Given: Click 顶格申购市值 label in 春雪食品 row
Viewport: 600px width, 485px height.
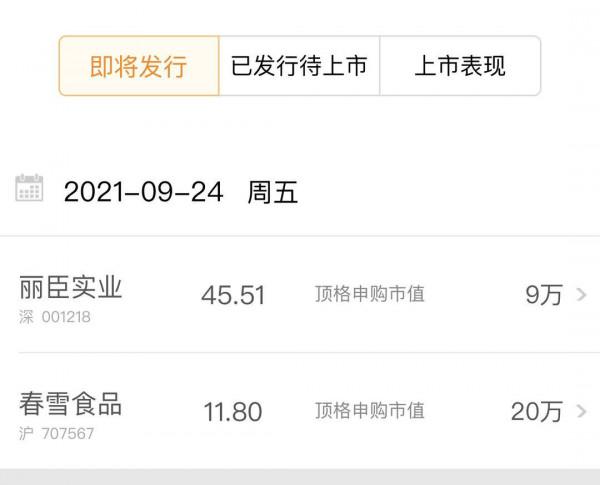Looking at the screenshot, I should pos(370,411).
